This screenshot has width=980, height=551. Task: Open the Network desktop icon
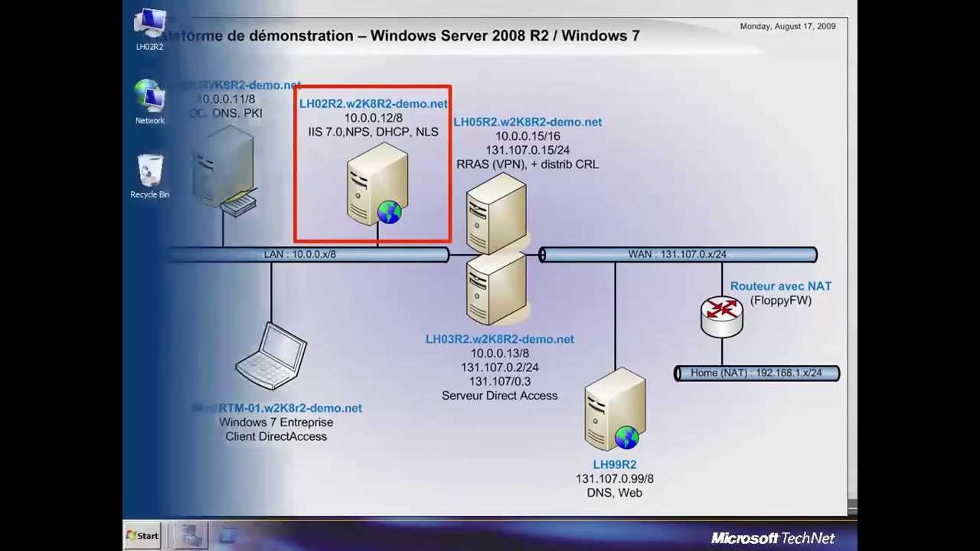[x=150, y=102]
